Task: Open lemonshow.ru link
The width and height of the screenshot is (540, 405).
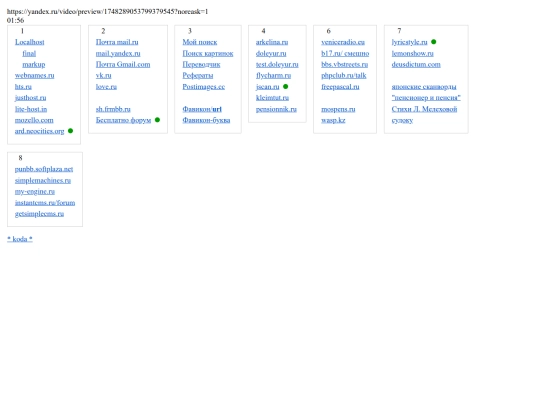Action: [x=413, y=53]
